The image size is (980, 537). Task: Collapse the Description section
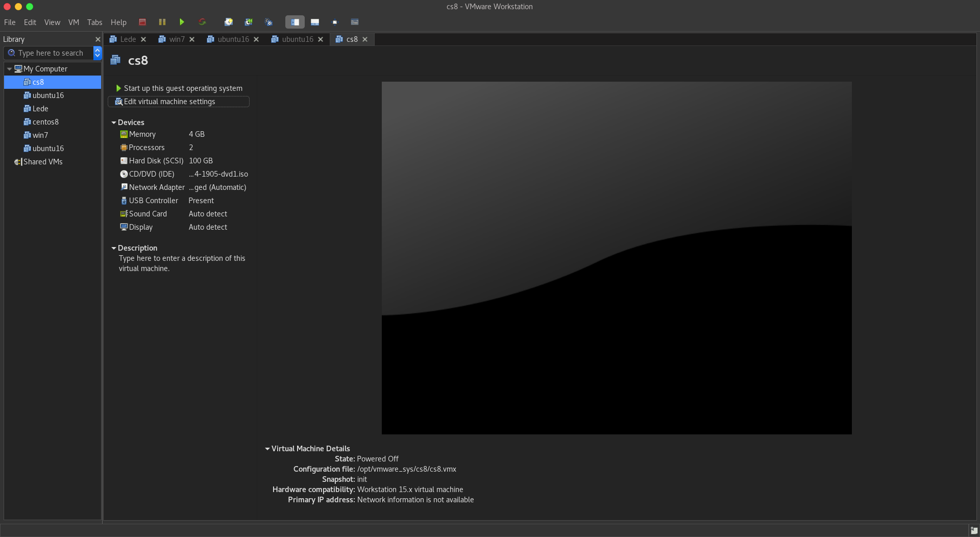(x=114, y=248)
